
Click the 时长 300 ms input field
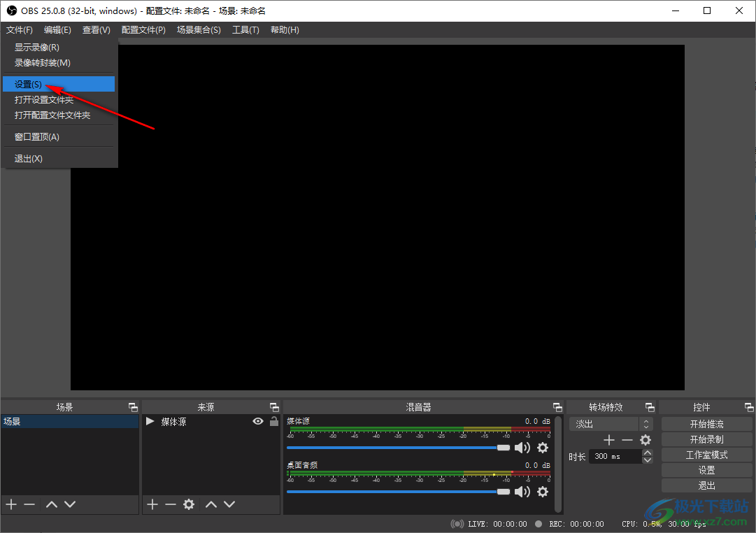tap(615, 456)
